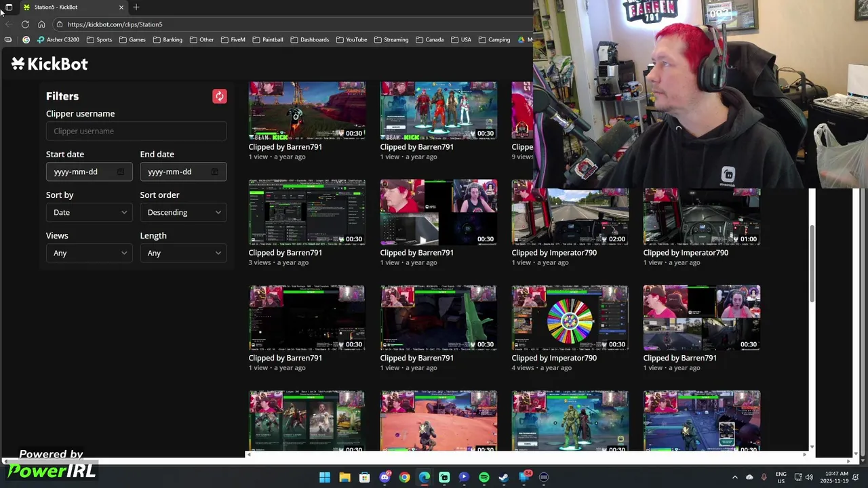Viewport: 868px width, 488px height.
Task: Open the Other bookmarks folder
Action: pos(201,40)
